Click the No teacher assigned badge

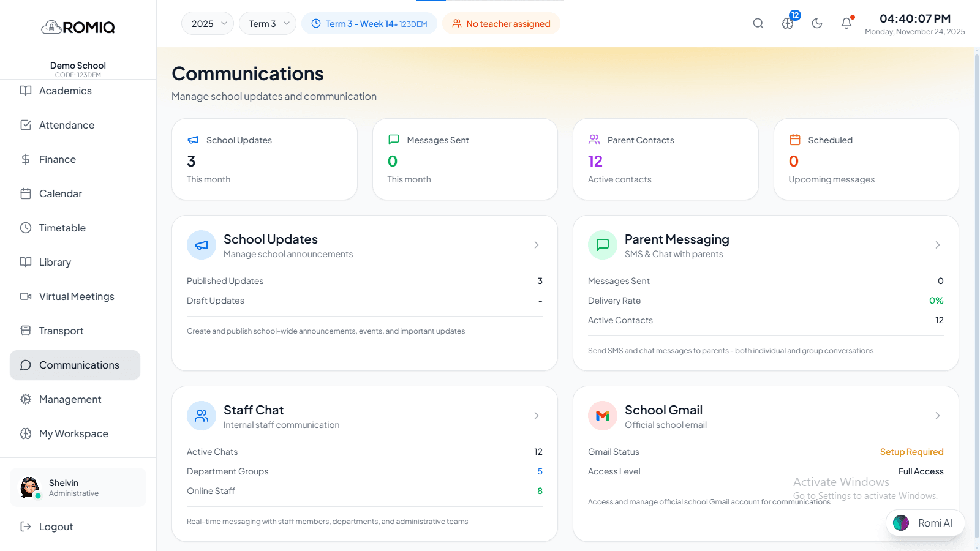pyautogui.click(x=501, y=23)
